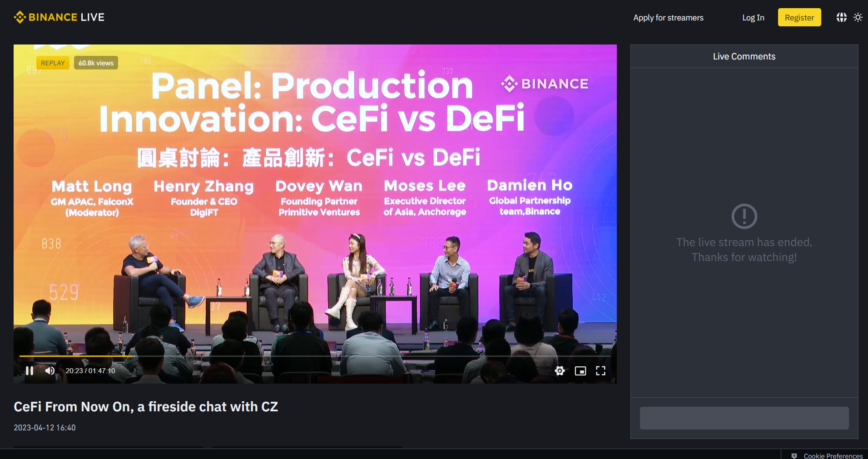This screenshot has height=459, width=868.
Task: Select the Live Comments header
Action: (744, 56)
